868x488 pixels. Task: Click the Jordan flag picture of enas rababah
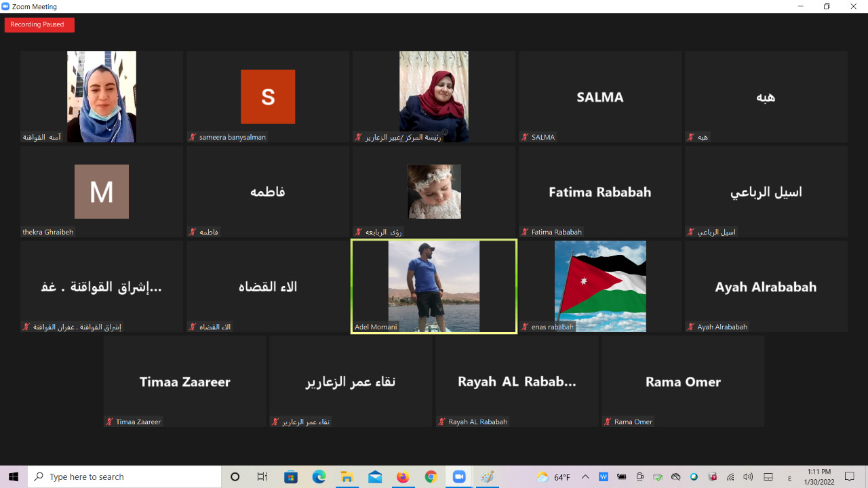[600, 286]
